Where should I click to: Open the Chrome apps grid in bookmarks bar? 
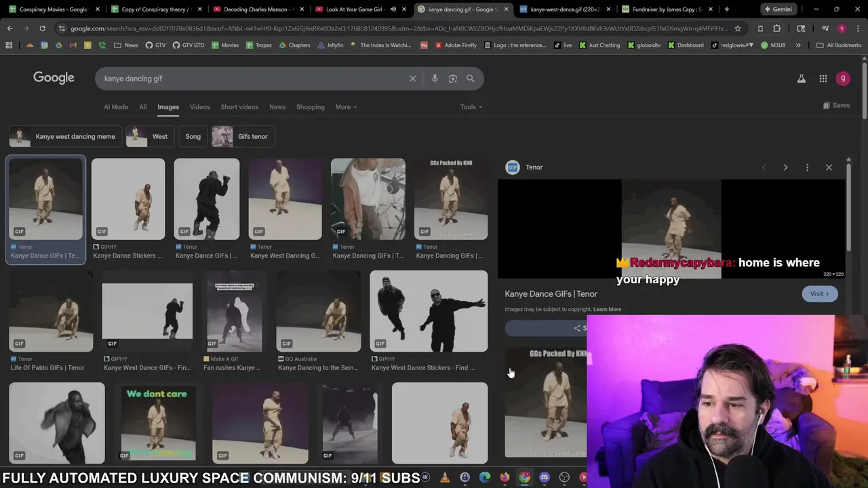click(9, 45)
